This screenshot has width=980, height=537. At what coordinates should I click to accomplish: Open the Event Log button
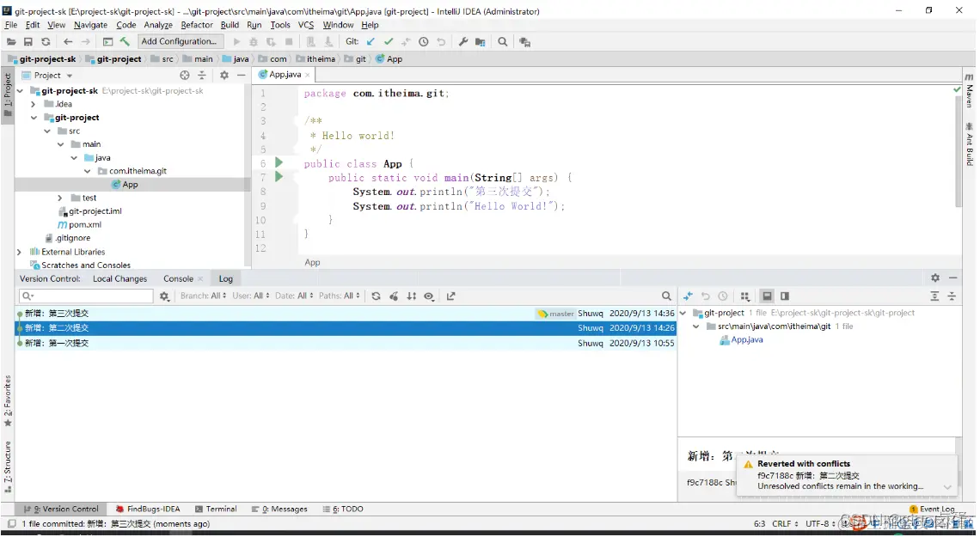932,510
